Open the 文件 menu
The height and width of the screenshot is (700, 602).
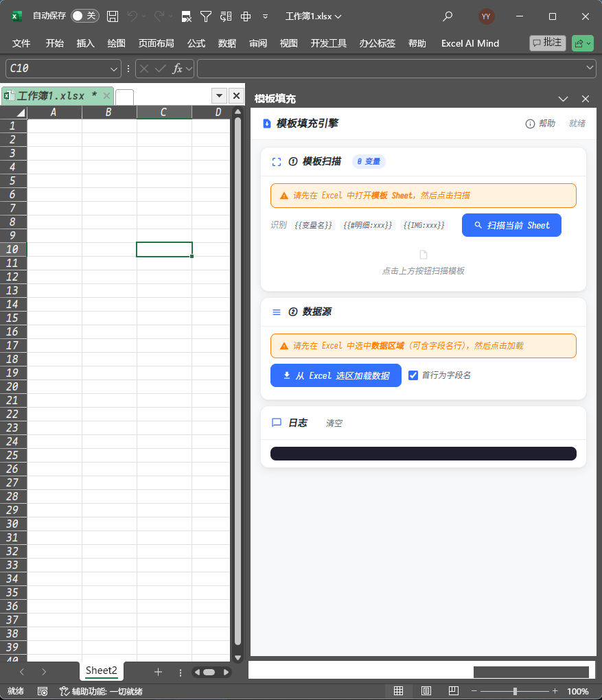point(21,43)
